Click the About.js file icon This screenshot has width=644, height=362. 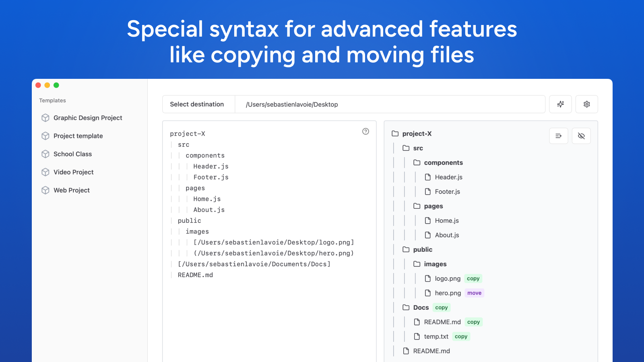428,235
